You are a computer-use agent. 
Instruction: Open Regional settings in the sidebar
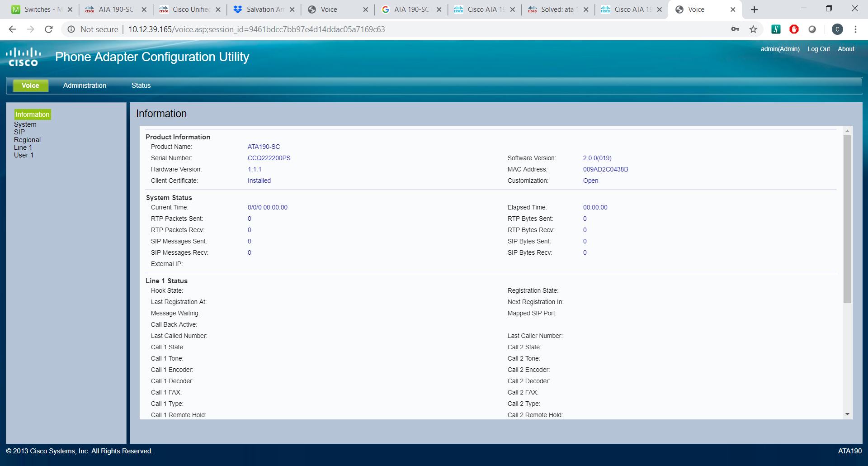pos(27,140)
